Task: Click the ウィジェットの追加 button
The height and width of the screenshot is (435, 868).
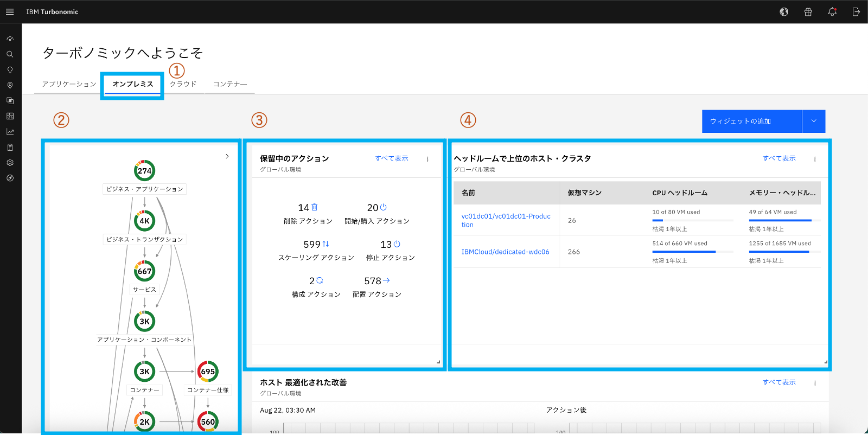Action: pos(751,121)
